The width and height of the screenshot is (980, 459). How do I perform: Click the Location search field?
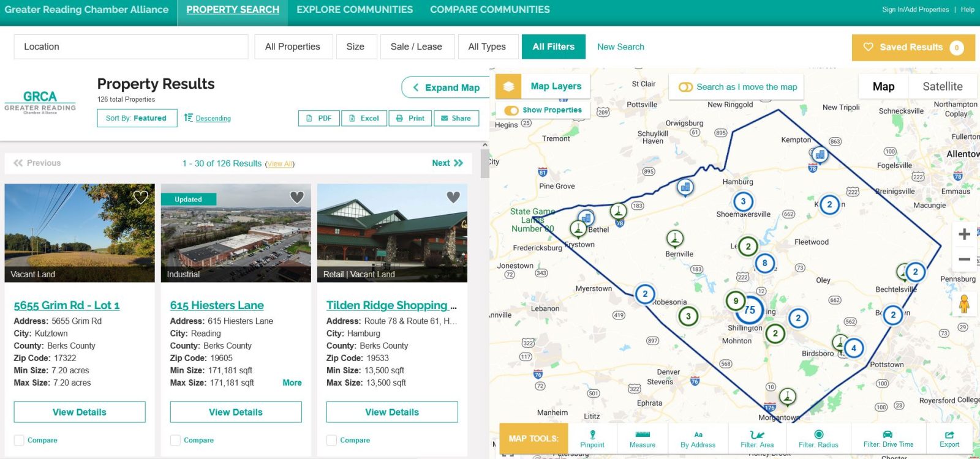(131, 47)
